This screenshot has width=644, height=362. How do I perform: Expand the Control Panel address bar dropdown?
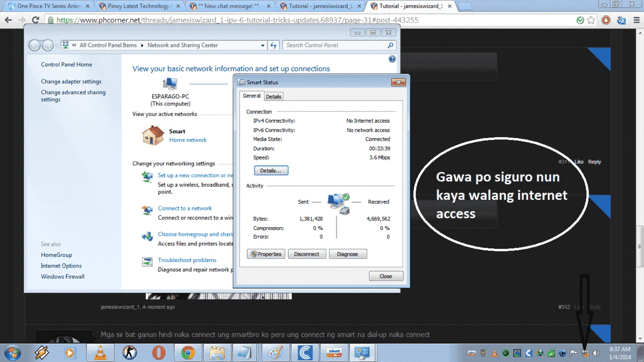[263, 45]
